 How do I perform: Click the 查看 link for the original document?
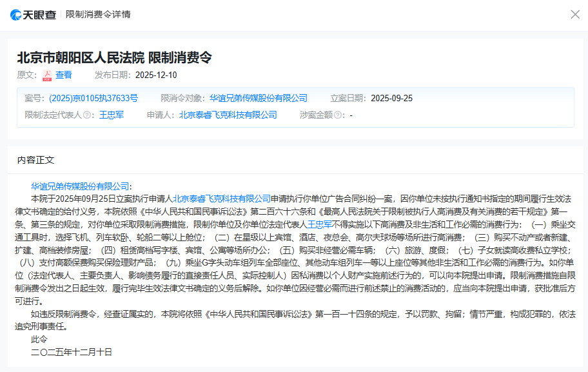64,75
